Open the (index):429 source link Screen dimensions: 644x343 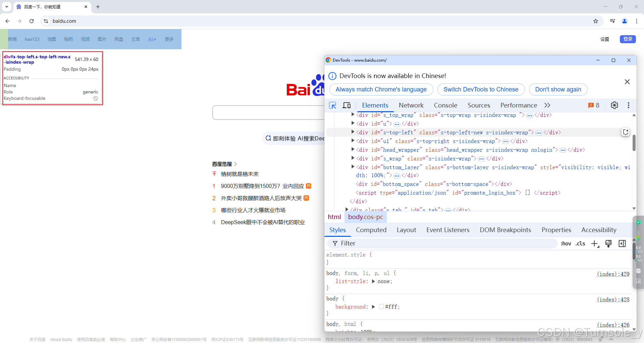[x=613, y=274]
